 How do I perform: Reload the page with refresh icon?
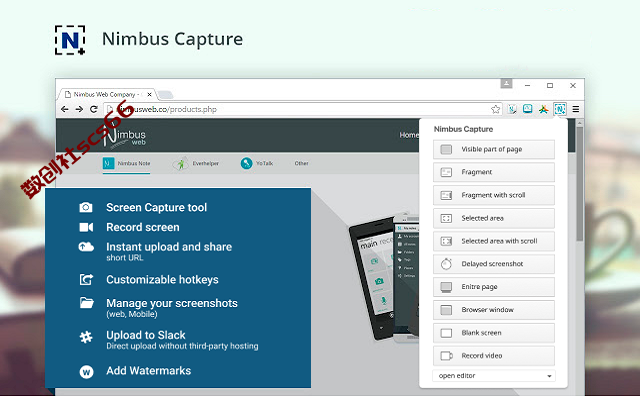tap(94, 109)
